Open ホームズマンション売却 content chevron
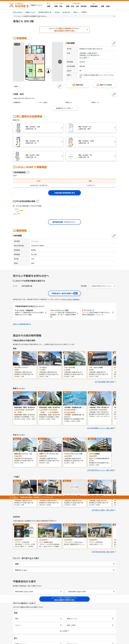The width and height of the screenshot is (129, 644). [78, 314]
